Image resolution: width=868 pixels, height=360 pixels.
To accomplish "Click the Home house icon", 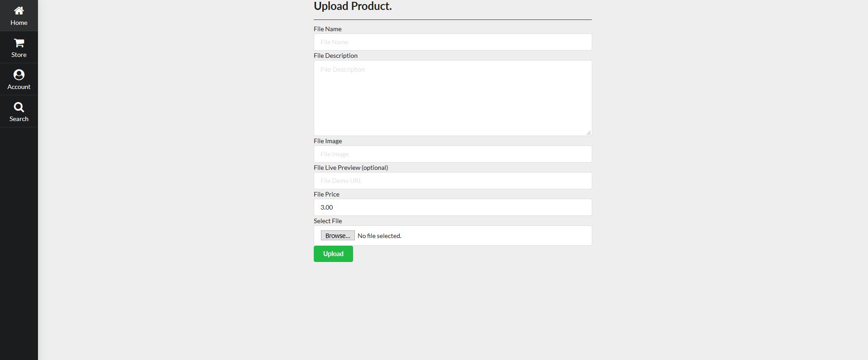I will (x=19, y=10).
